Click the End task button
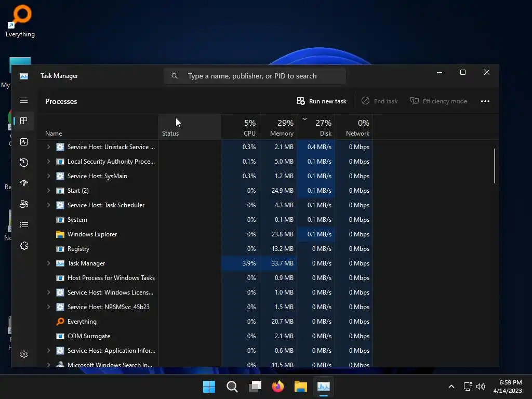Image resolution: width=532 pixels, height=399 pixels. pyautogui.click(x=379, y=101)
